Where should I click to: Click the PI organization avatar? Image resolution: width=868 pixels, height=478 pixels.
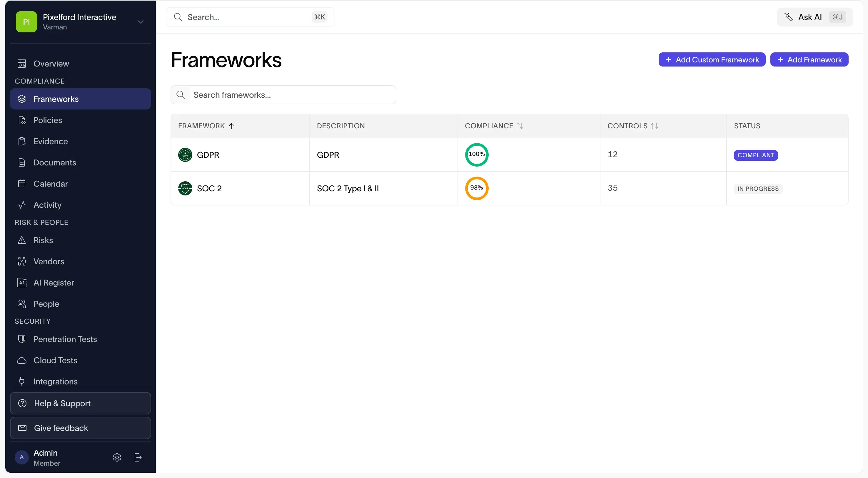[26, 21]
